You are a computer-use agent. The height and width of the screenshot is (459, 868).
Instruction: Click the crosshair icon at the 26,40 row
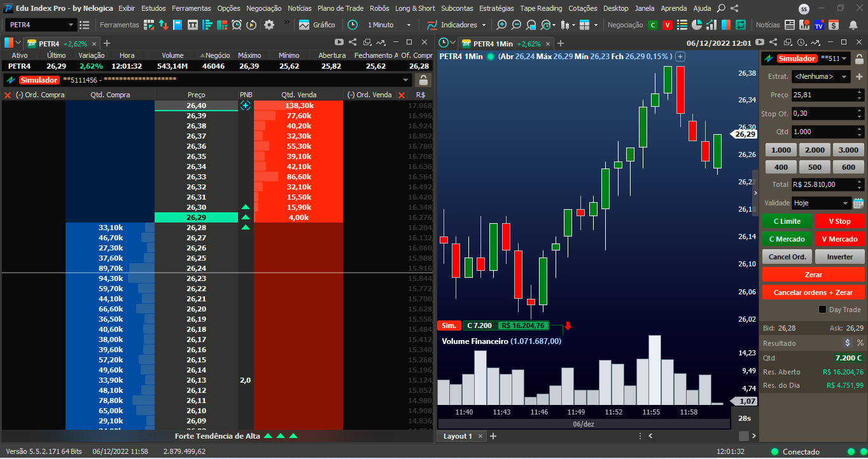pos(246,106)
